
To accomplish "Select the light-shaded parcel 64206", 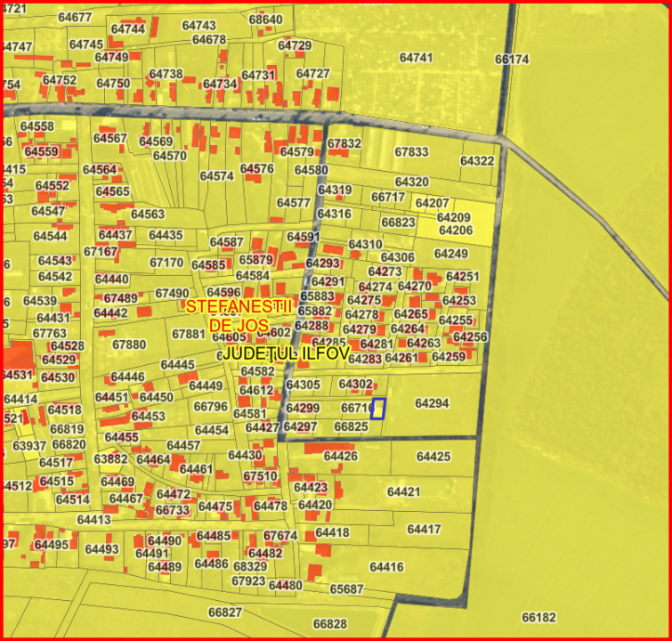I will point(456,231).
